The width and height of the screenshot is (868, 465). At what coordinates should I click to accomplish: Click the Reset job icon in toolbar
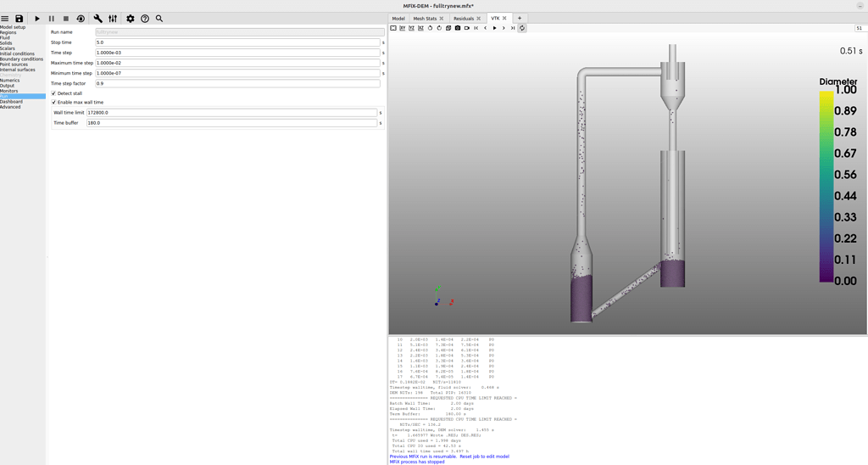point(81,18)
